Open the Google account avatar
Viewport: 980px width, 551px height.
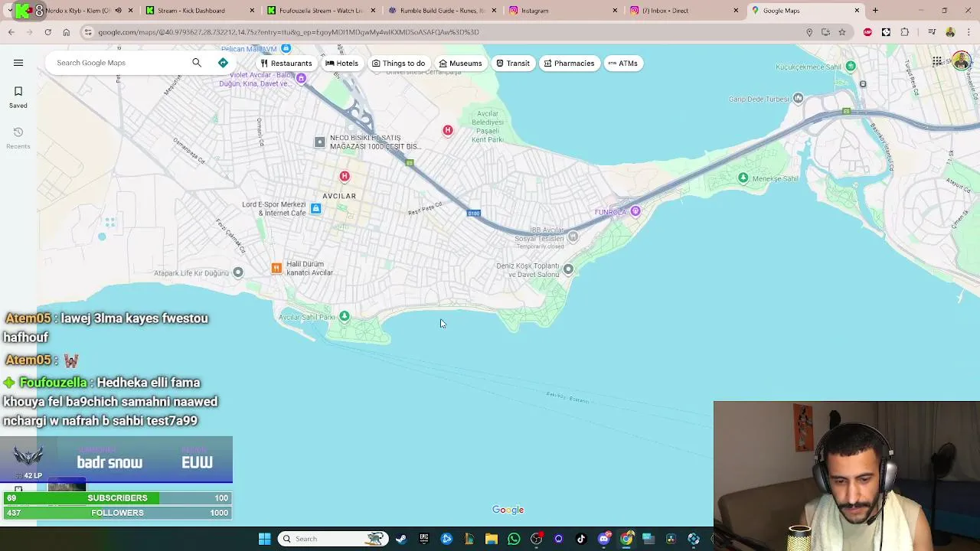[962, 61]
